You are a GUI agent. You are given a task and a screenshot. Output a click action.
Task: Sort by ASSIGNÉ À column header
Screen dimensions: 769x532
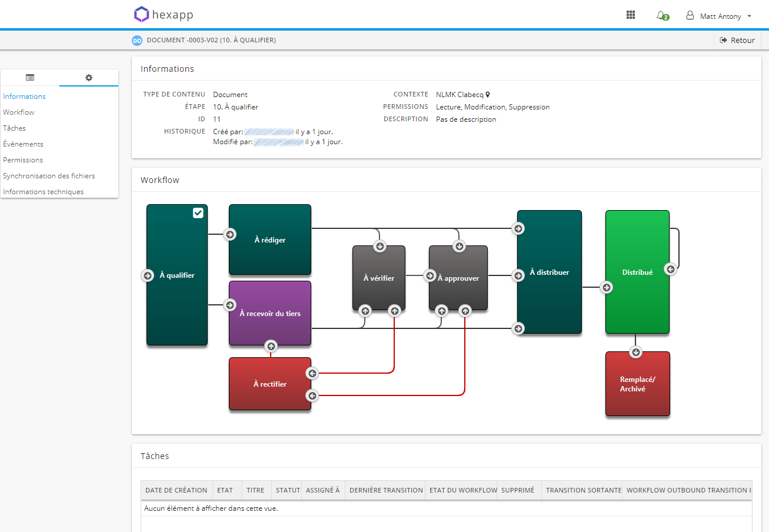[323, 490]
